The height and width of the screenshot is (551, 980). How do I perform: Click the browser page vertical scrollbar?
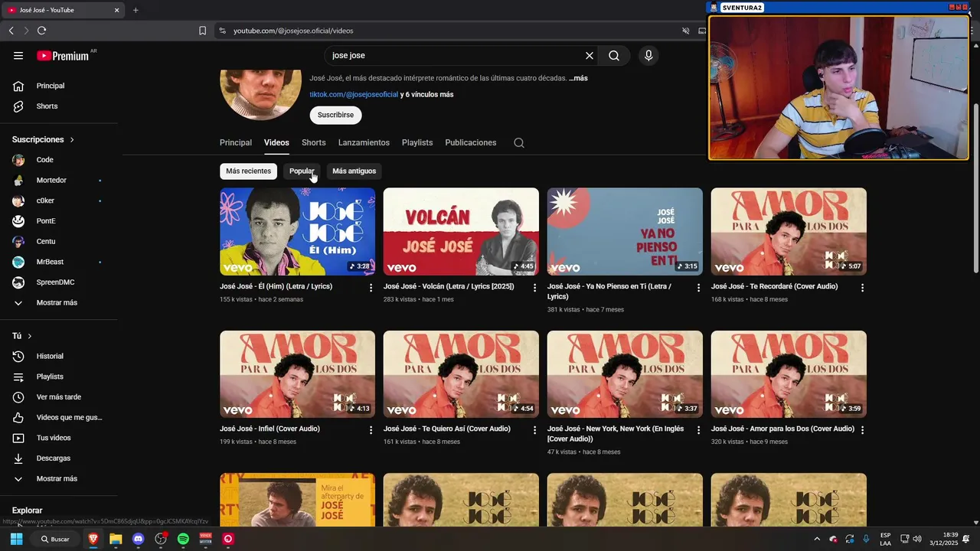click(975, 187)
